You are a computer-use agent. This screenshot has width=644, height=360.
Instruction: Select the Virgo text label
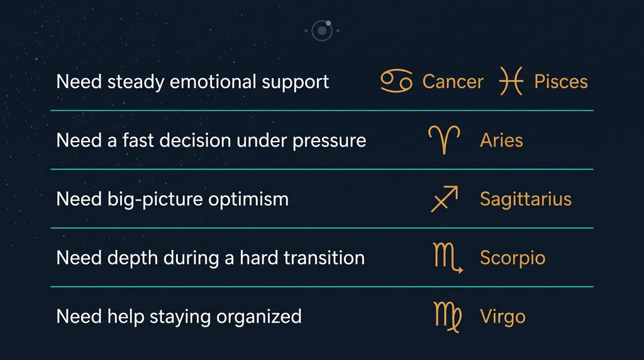(x=502, y=317)
